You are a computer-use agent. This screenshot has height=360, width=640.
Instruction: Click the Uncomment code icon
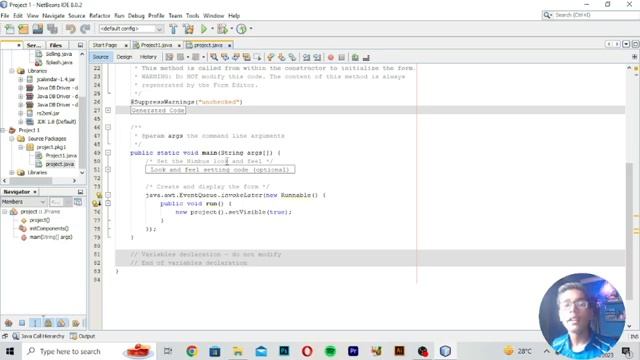(366, 58)
